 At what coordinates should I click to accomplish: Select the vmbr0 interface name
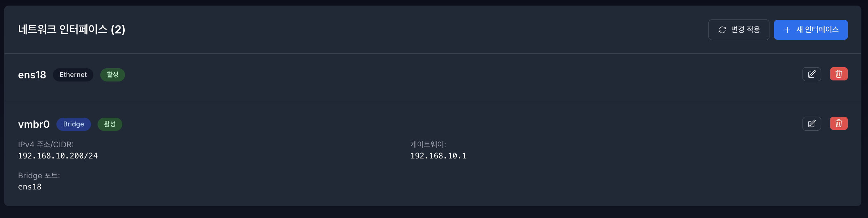[34, 124]
